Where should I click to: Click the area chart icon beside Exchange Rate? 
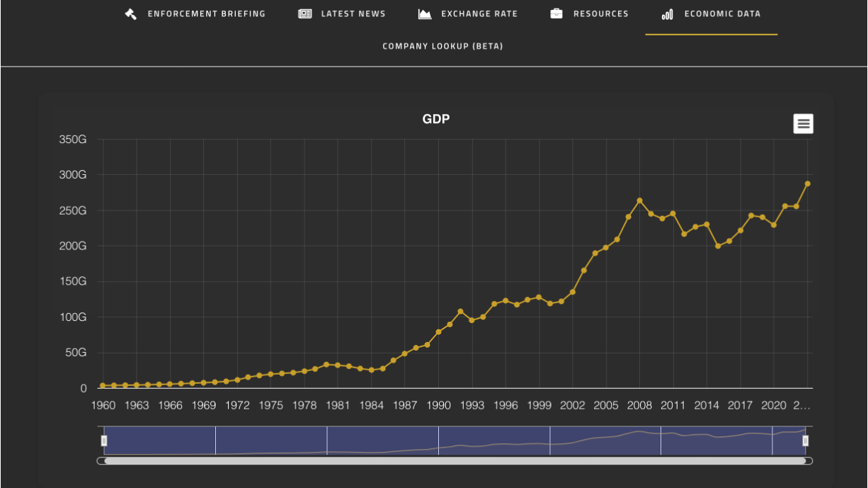pos(425,14)
